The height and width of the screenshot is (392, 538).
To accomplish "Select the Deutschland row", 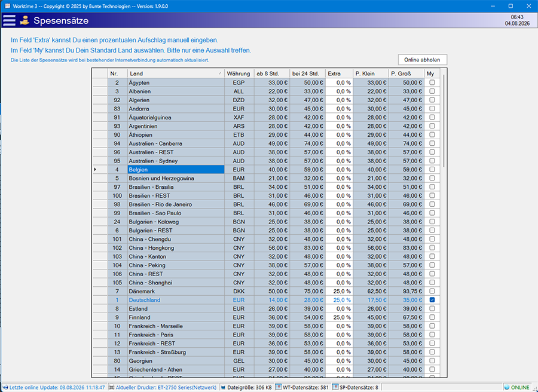I will pyautogui.click(x=266, y=300).
